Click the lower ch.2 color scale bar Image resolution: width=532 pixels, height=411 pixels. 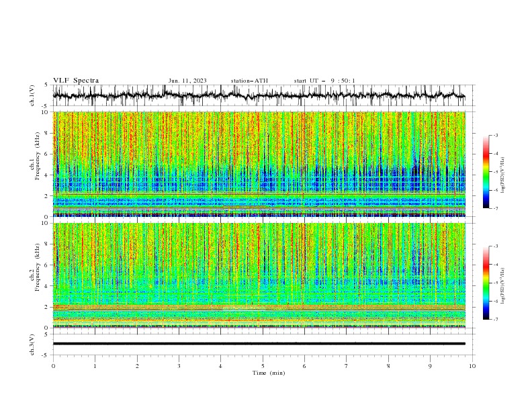(486, 283)
